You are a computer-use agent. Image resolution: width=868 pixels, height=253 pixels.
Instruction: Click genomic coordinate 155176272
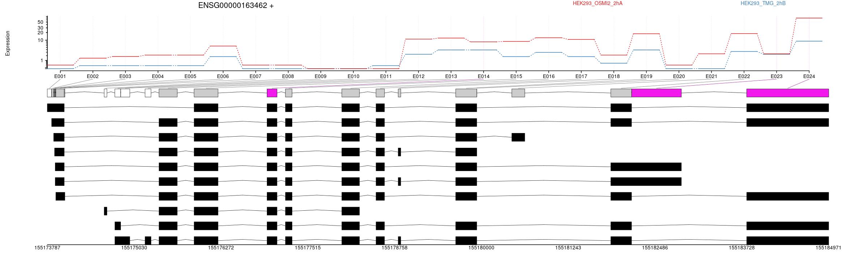(221, 248)
